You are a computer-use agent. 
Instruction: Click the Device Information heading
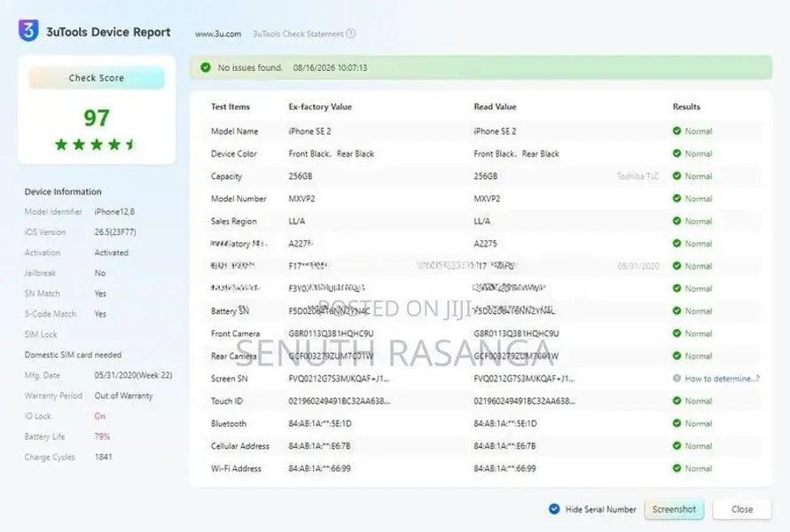(63, 192)
